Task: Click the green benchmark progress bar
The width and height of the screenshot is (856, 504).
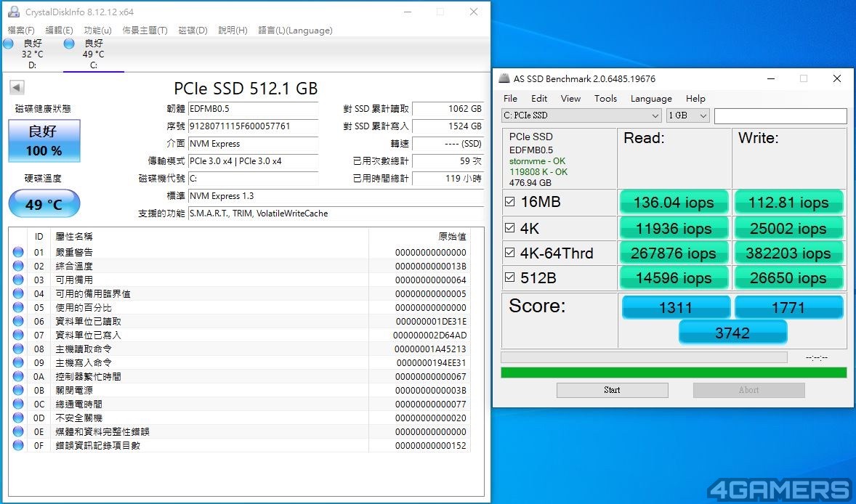Action: [x=674, y=373]
